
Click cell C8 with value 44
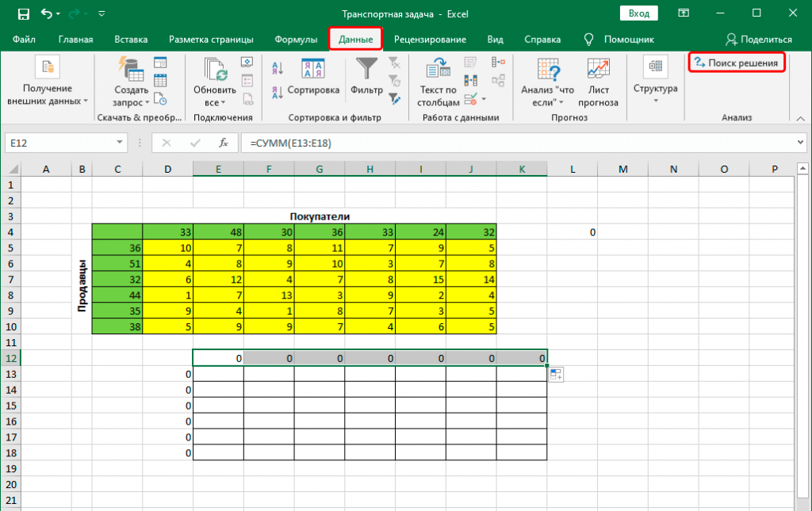click(x=117, y=296)
